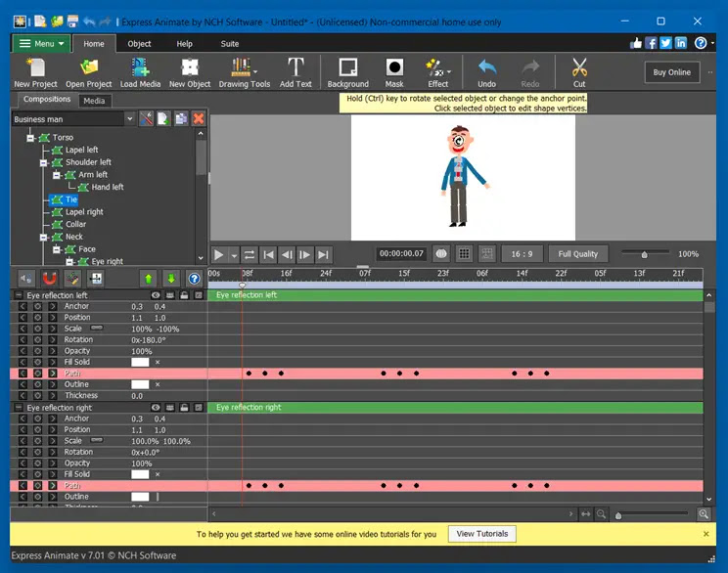Viewport: 728px width, 573px height.
Task: Open the play options dropdown arrow
Action: [234, 255]
